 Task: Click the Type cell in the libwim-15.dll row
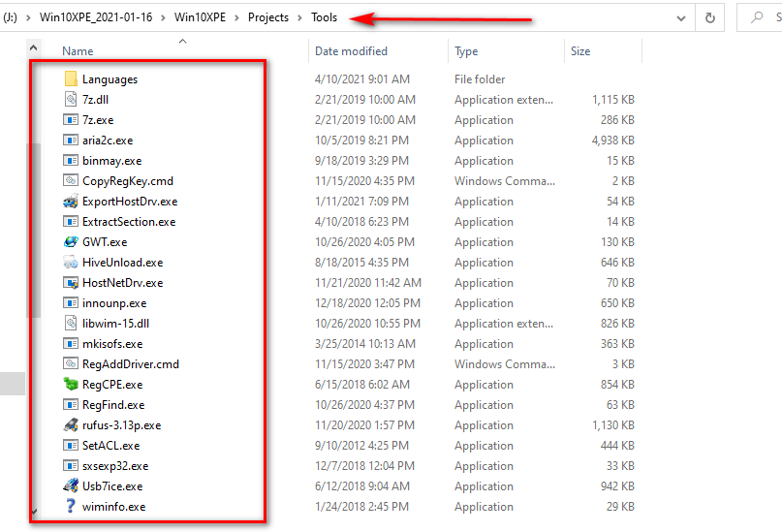[503, 323]
